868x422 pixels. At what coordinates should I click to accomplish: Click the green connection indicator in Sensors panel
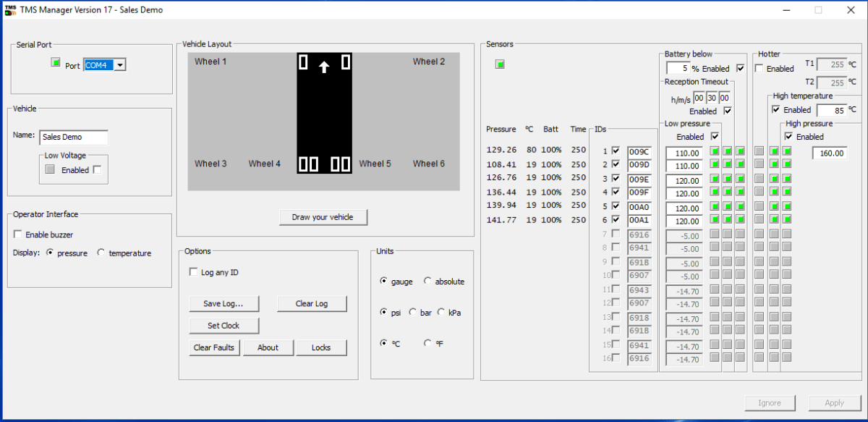500,64
